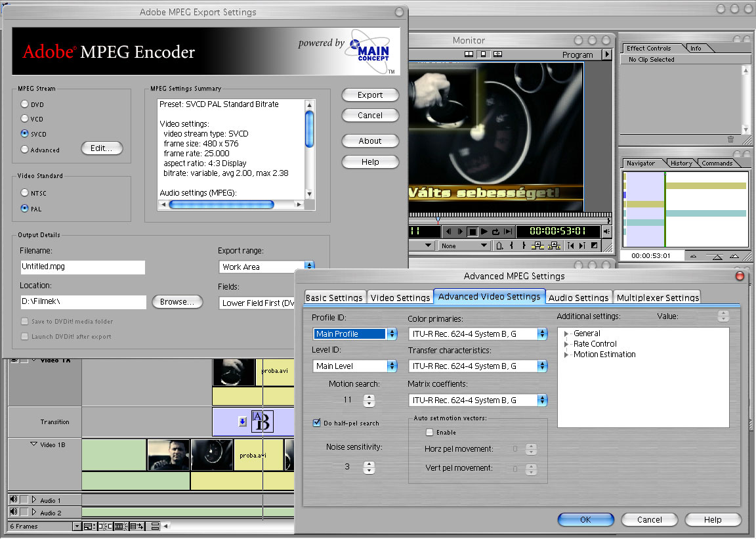This screenshot has width=756, height=539.
Task: Click the Loop playback icon
Action: (x=495, y=232)
